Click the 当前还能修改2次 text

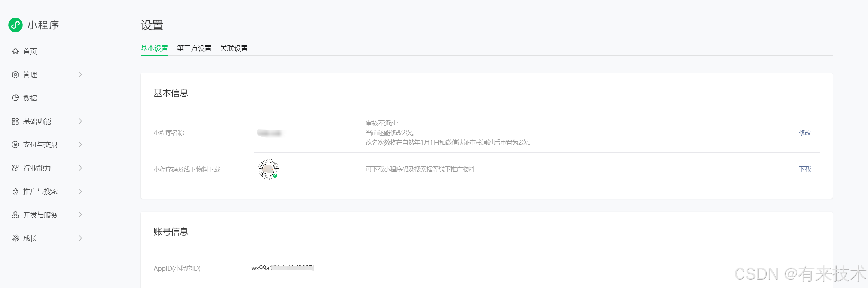click(x=390, y=133)
